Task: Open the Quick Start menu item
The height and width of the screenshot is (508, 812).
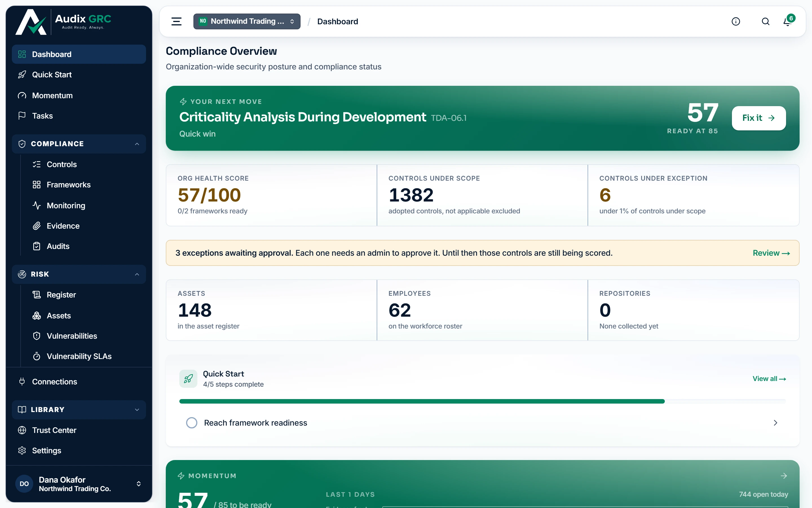Action: pyautogui.click(x=79, y=75)
